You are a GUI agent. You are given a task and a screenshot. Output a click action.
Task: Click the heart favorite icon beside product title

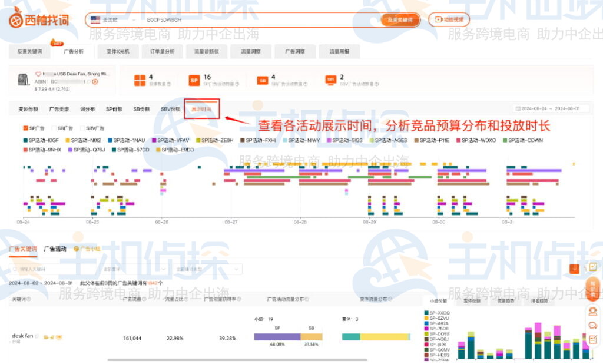pyautogui.click(x=38, y=74)
